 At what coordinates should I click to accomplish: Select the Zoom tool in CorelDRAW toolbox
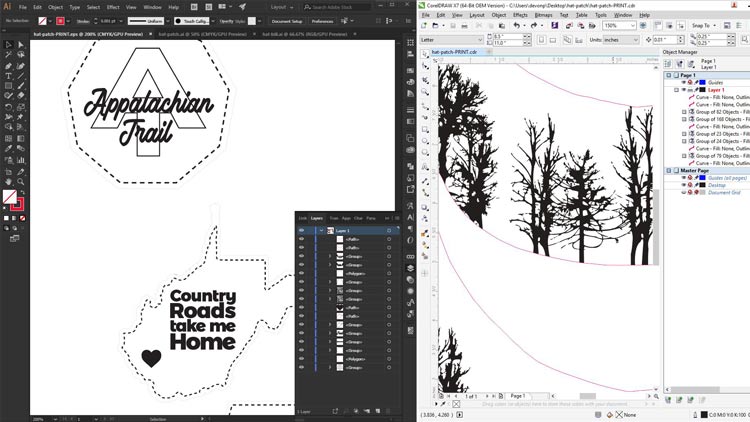pyautogui.click(x=425, y=92)
